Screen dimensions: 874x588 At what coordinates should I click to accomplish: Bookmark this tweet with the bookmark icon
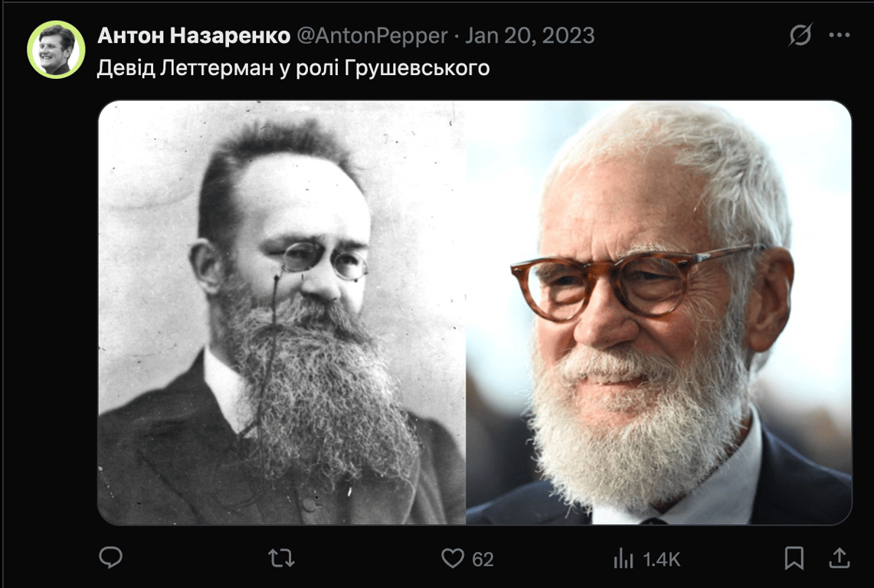(794, 558)
